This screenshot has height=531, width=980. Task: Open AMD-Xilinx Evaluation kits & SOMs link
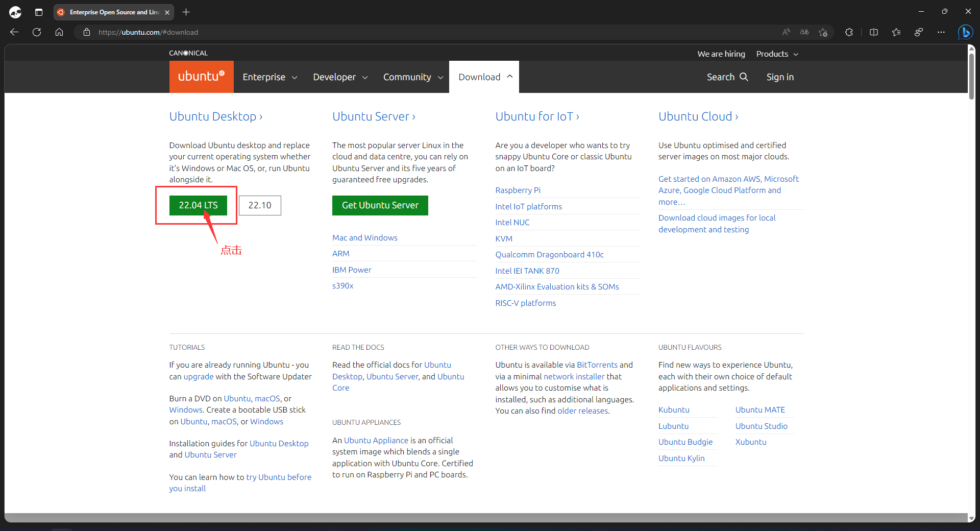coord(557,287)
